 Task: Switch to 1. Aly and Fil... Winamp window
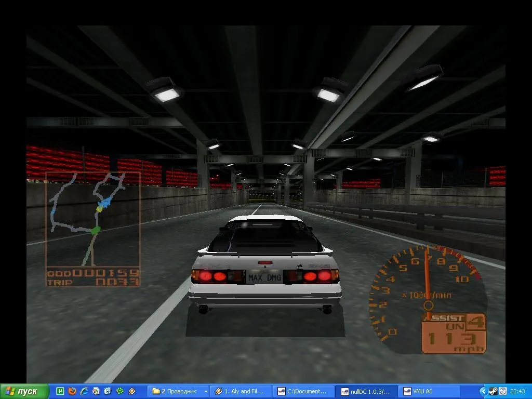(241, 392)
